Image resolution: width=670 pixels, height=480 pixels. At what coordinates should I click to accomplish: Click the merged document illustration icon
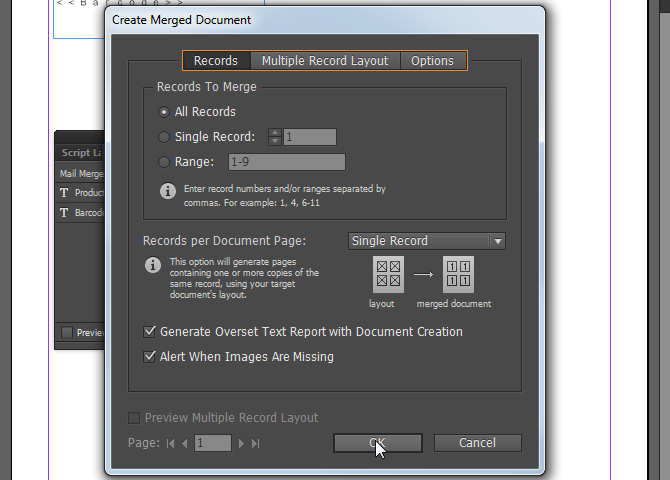click(458, 276)
